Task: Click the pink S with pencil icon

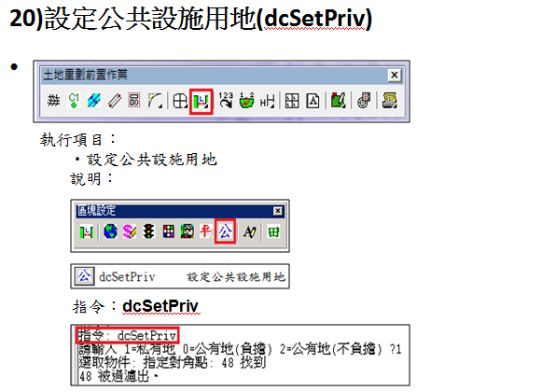Action: tap(130, 231)
